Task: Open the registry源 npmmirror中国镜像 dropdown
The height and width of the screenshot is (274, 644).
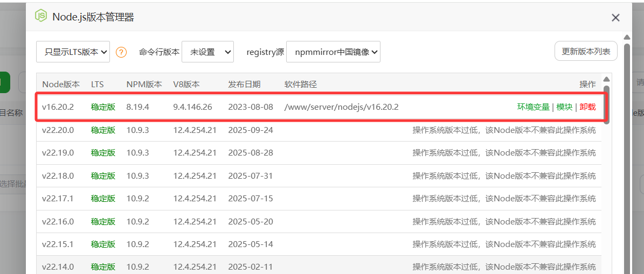Action: coord(333,52)
